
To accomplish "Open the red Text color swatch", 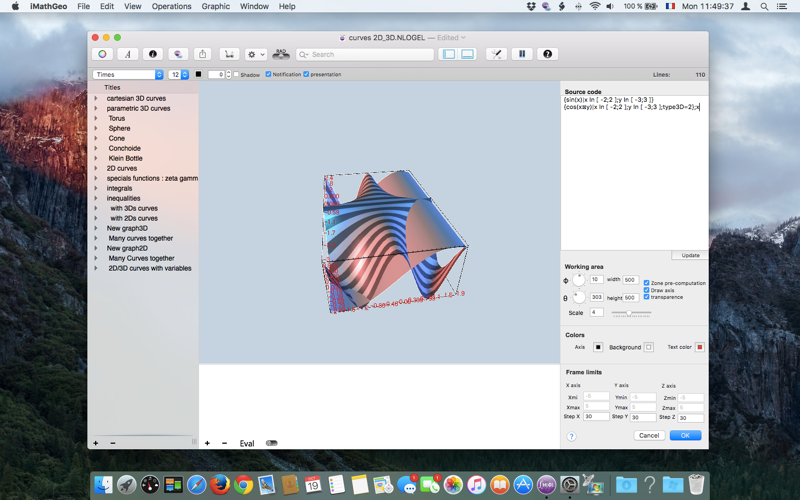I will tap(699, 347).
